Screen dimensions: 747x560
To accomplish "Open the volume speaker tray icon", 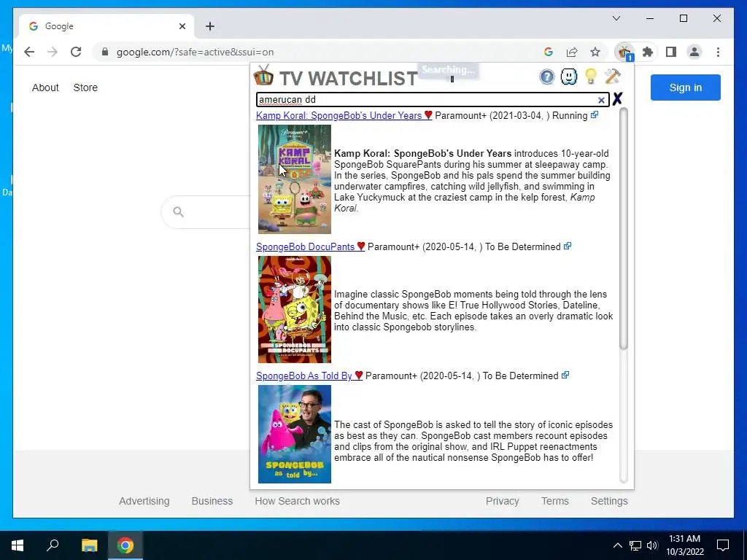I will 652,545.
